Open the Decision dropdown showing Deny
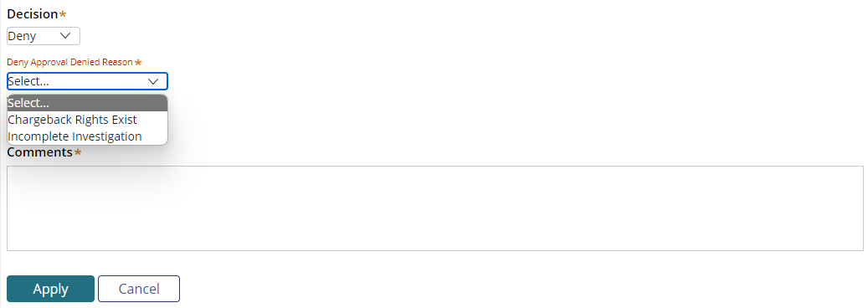The width and height of the screenshot is (868, 308). click(x=44, y=36)
